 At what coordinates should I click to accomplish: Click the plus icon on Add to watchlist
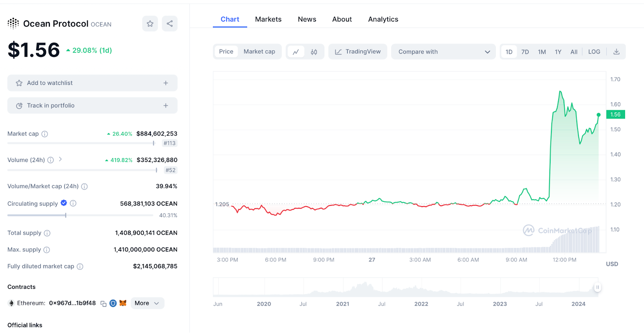coord(166,83)
